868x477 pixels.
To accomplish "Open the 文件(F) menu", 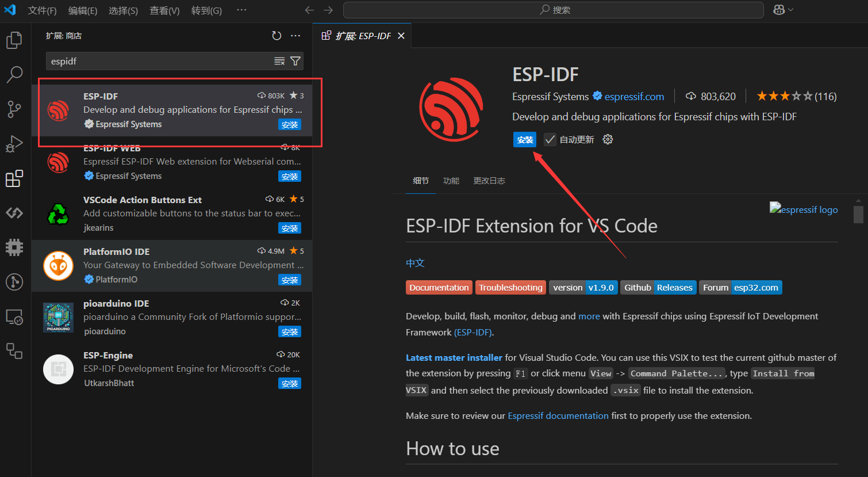I will (x=42, y=10).
